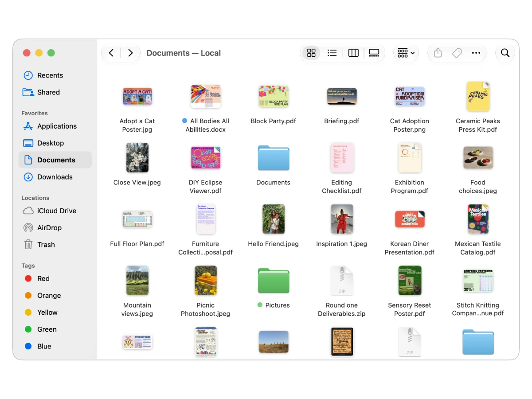Open Desktop in the sidebar
Screen dimensions: 532x399
point(55,143)
